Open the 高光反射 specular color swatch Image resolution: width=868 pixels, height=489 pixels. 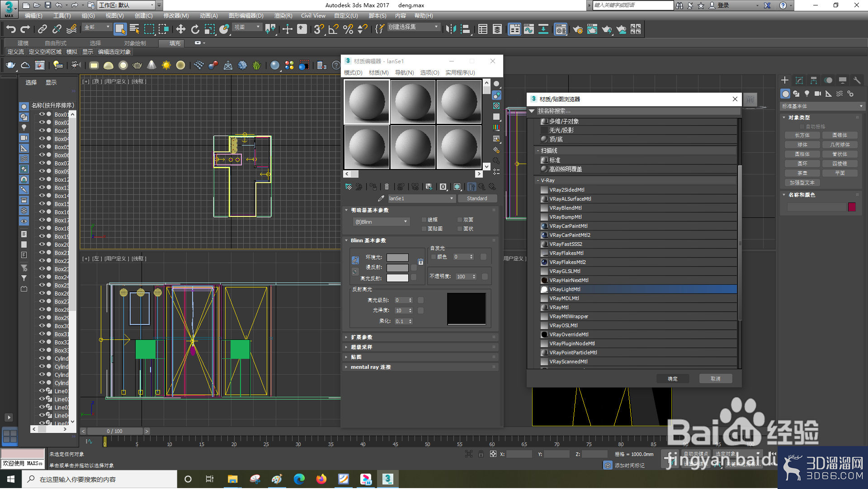[x=397, y=278]
